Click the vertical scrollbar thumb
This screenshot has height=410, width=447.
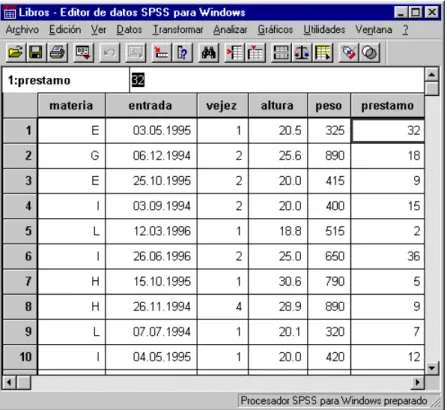(x=432, y=88)
